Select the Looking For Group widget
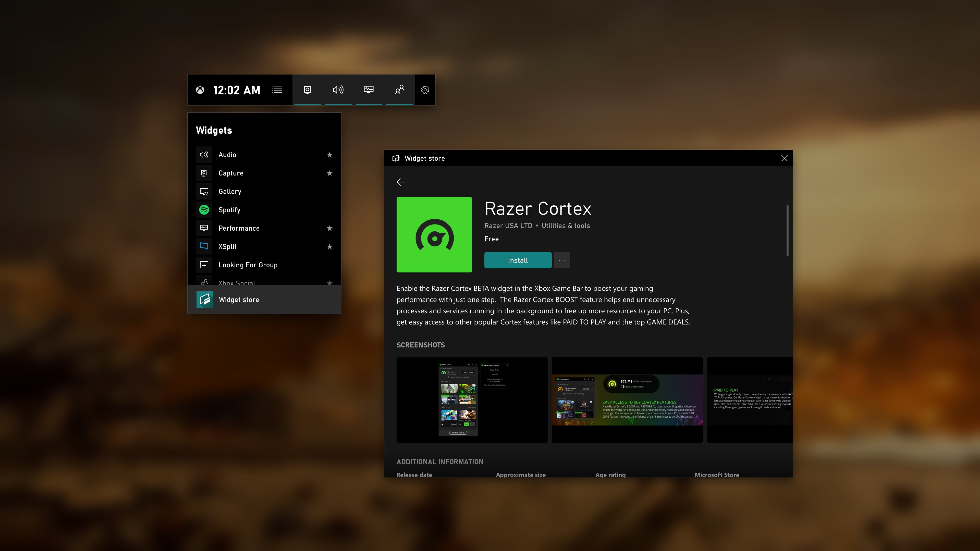The width and height of the screenshot is (980, 551). point(248,264)
